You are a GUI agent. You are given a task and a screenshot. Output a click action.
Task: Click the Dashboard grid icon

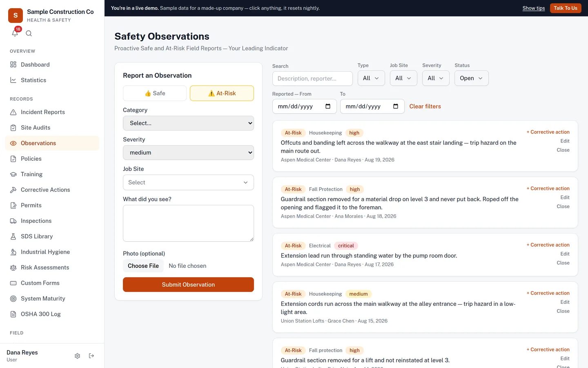[13, 65]
